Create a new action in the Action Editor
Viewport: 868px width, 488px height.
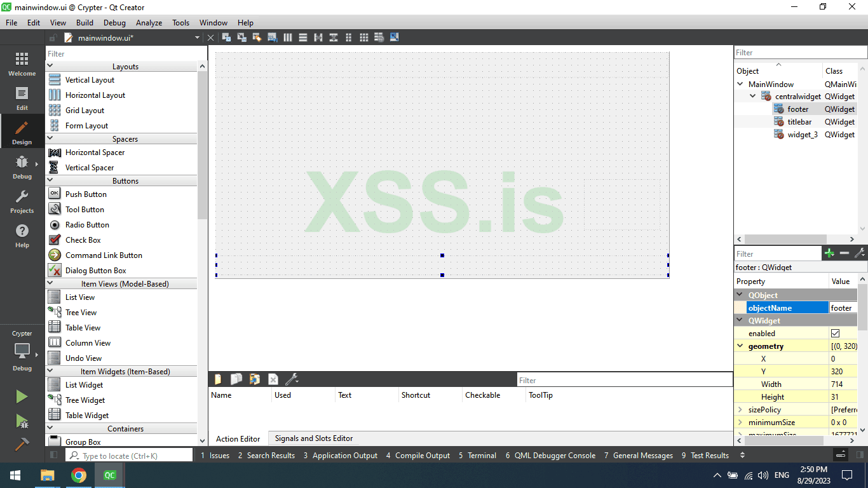pos(218,379)
